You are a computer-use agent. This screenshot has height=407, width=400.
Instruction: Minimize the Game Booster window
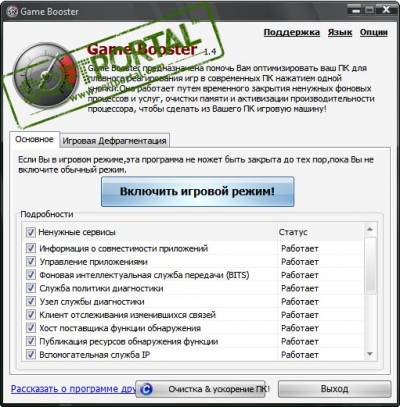[x=356, y=10]
